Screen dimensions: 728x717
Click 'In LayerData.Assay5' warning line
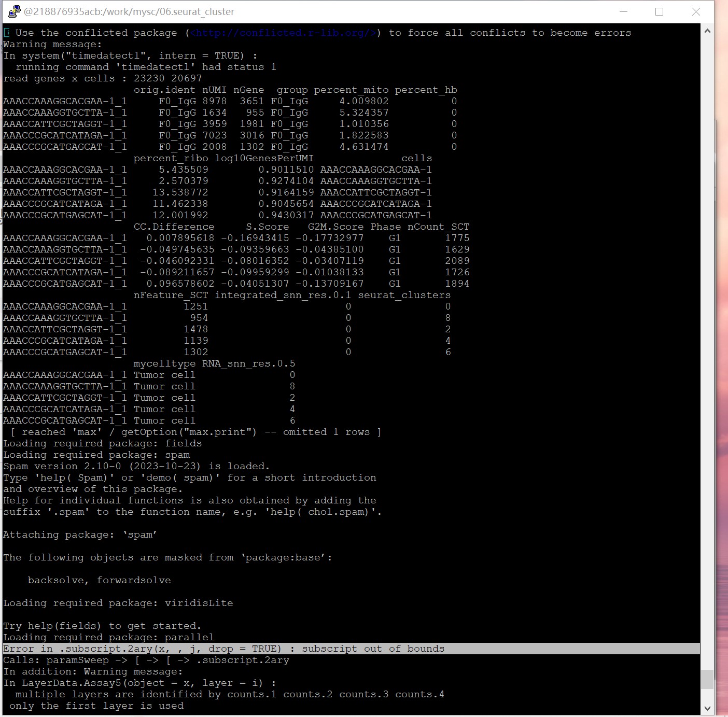[140, 683]
